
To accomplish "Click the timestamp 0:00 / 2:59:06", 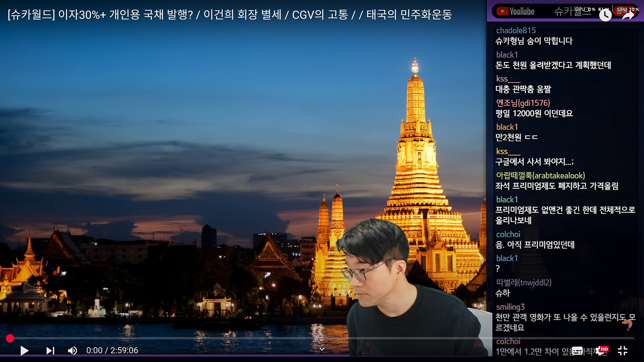I will click(112, 351).
